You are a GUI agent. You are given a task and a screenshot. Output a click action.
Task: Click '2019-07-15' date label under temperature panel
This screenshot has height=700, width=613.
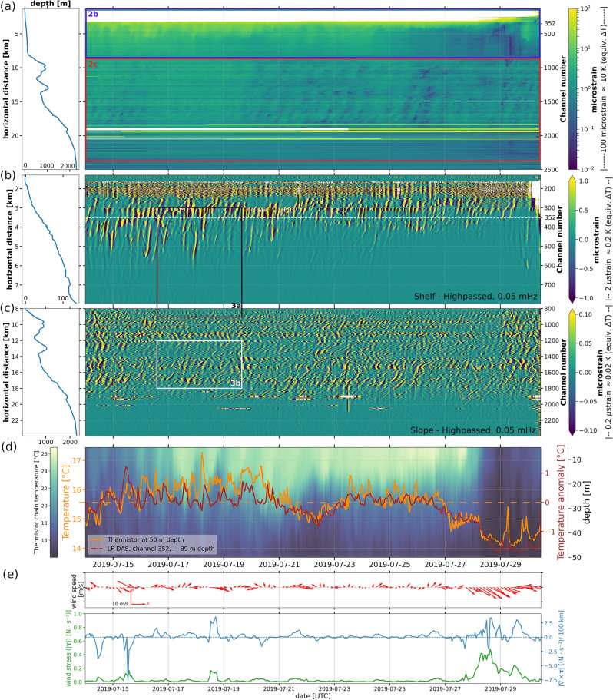113,564
